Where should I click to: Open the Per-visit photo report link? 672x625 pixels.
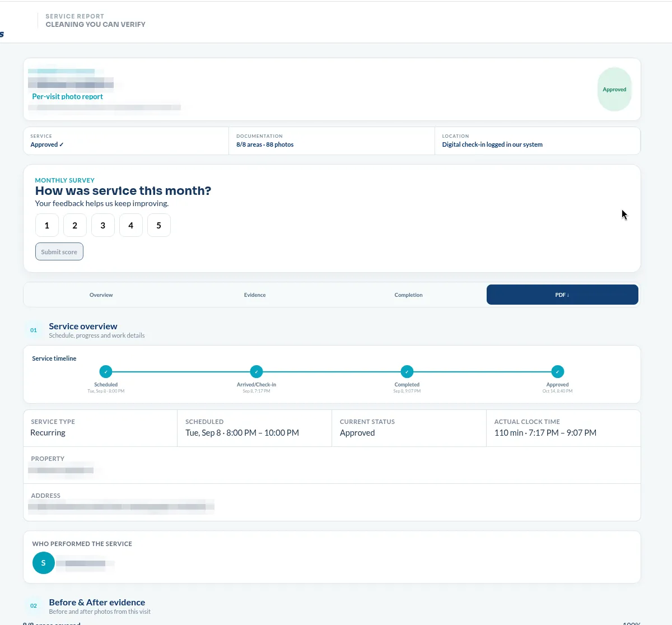68,96
